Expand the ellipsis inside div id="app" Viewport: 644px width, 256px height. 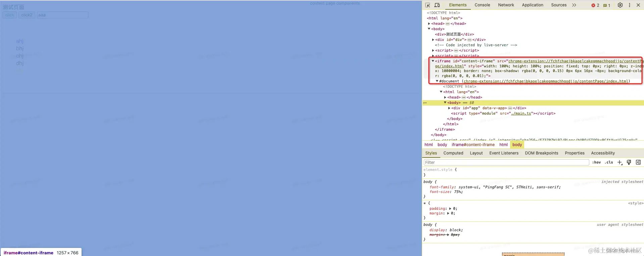(x=510, y=108)
